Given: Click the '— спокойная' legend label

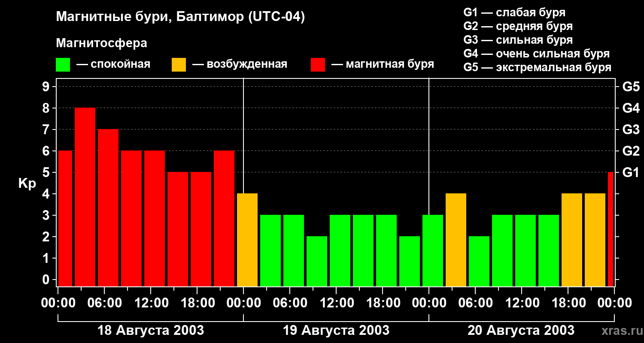Looking at the screenshot, I should (x=113, y=65).
